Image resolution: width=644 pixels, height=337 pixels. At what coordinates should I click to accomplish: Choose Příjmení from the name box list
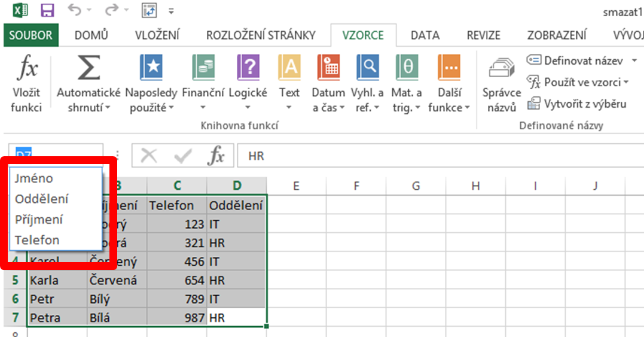56,220
